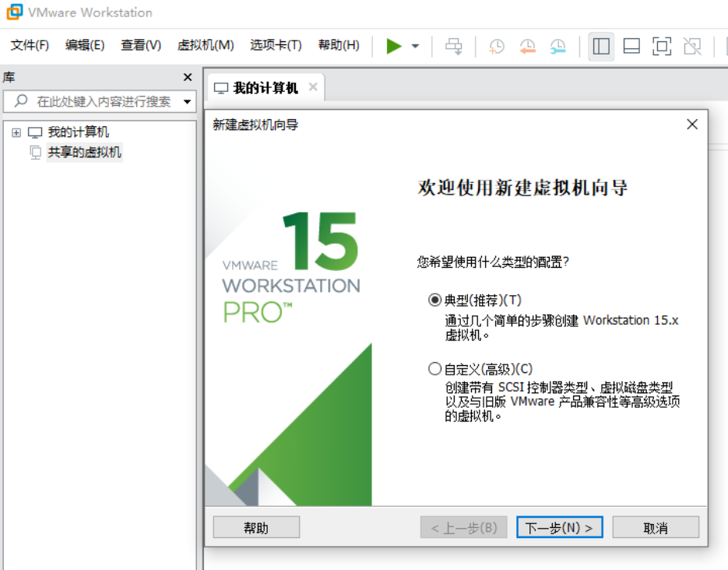
Task: Open the library search filter dropdown
Action: pos(187,102)
